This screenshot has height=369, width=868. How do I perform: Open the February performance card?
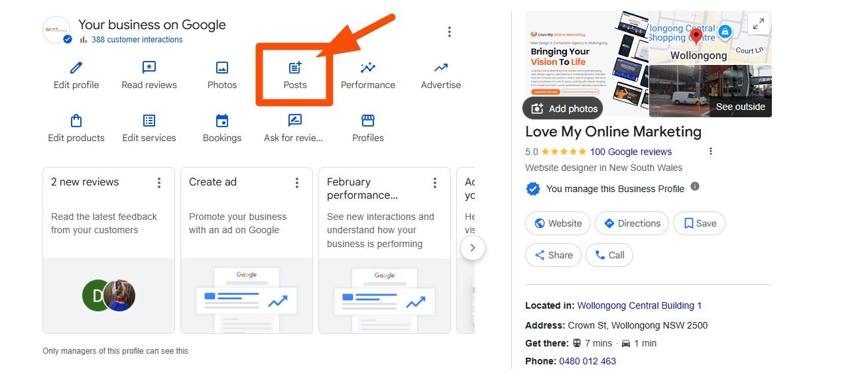click(385, 250)
